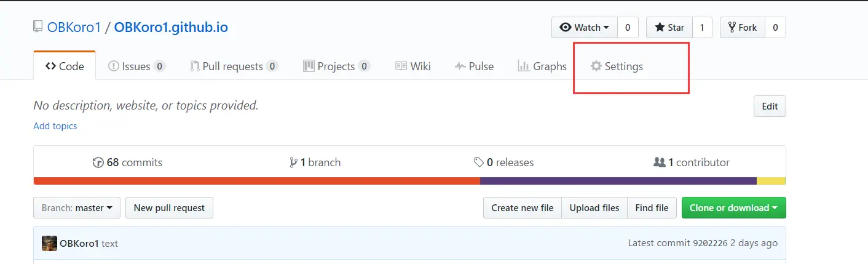Open the Projects tab
The image size is (868, 264).
point(337,66)
